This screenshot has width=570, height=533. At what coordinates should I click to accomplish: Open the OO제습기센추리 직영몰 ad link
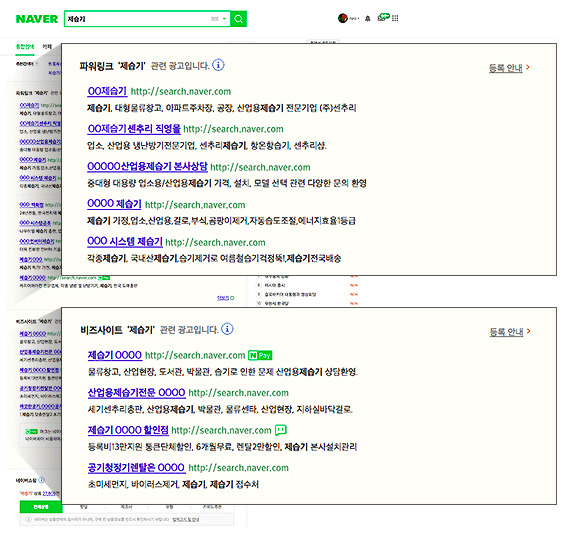point(134,129)
